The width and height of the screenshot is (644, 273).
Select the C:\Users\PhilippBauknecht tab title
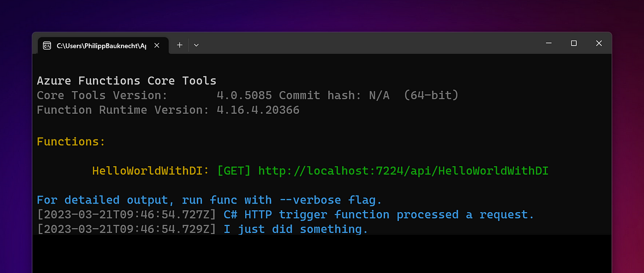coord(101,46)
